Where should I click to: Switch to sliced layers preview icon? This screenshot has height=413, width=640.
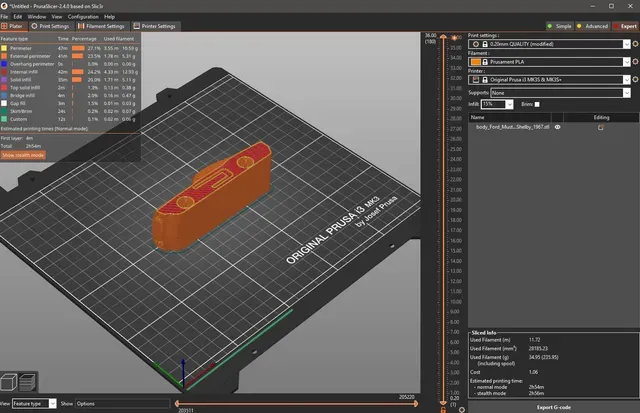[27, 382]
